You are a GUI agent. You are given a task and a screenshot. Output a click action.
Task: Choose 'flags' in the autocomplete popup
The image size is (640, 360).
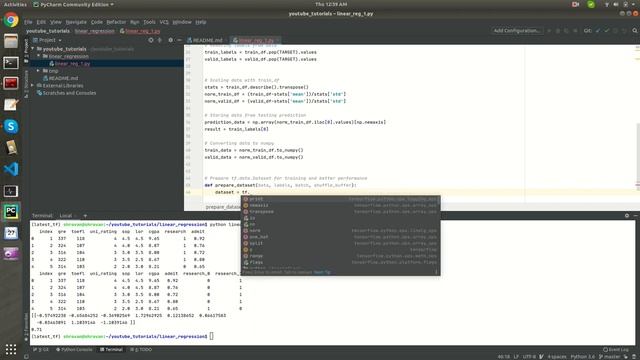[x=340, y=262]
